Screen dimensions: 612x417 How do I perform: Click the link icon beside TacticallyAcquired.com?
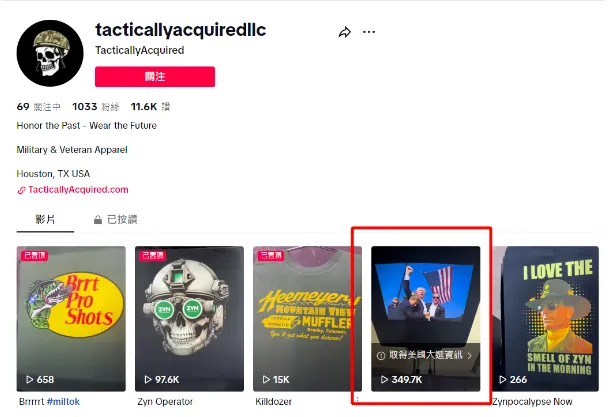[x=21, y=190]
